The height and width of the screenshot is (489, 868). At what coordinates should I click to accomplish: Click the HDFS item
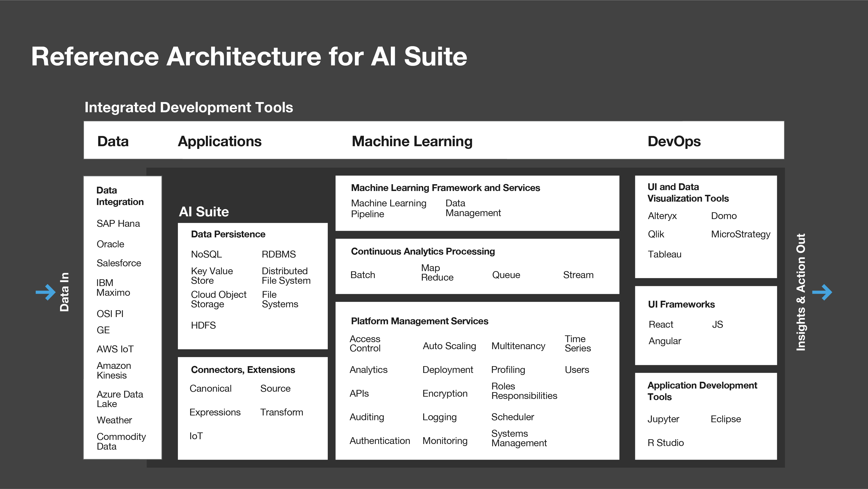[x=203, y=325]
